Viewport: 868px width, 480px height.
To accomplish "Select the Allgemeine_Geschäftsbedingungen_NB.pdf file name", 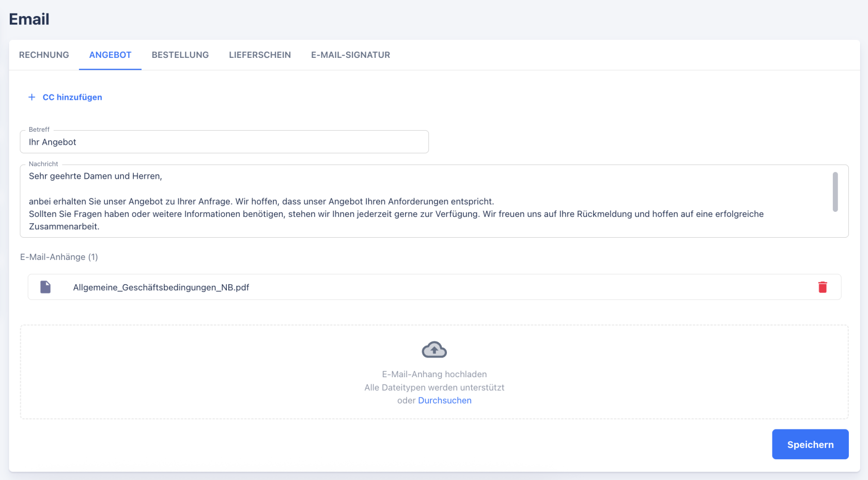I will coord(161,287).
